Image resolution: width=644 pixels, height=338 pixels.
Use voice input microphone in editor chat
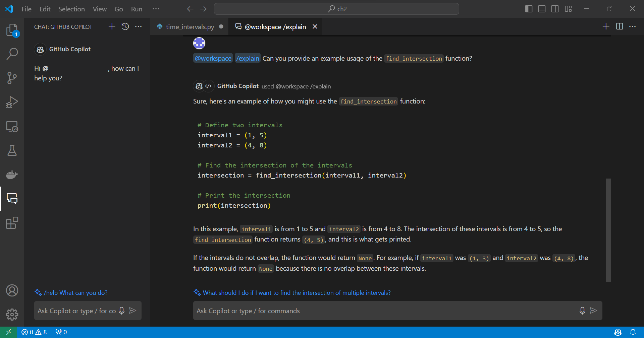coord(582,311)
